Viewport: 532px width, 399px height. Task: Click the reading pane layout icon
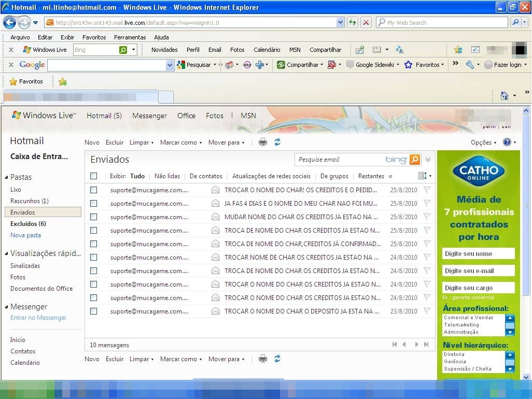coord(423,176)
